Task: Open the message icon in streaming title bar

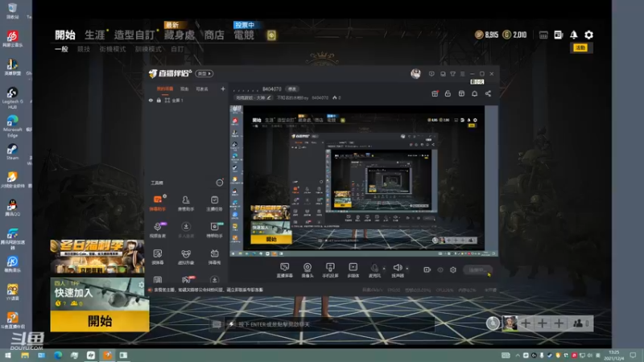Action: pyautogui.click(x=431, y=74)
